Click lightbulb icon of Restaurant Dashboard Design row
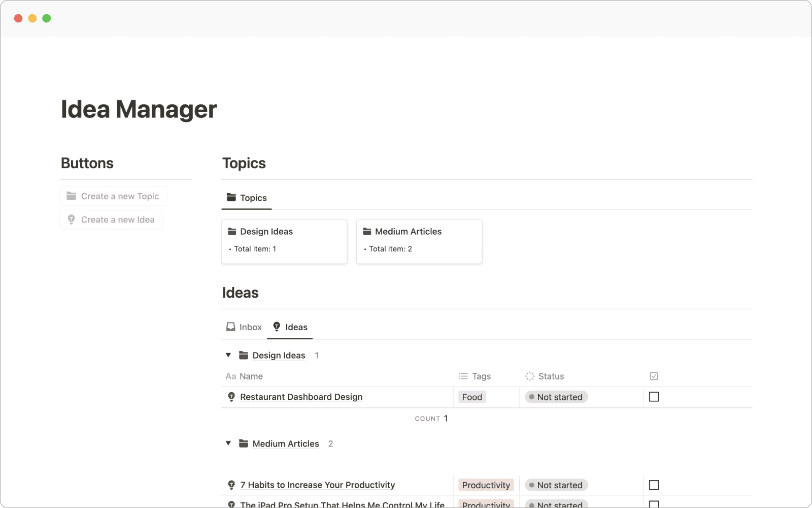The image size is (812, 508). [231, 397]
